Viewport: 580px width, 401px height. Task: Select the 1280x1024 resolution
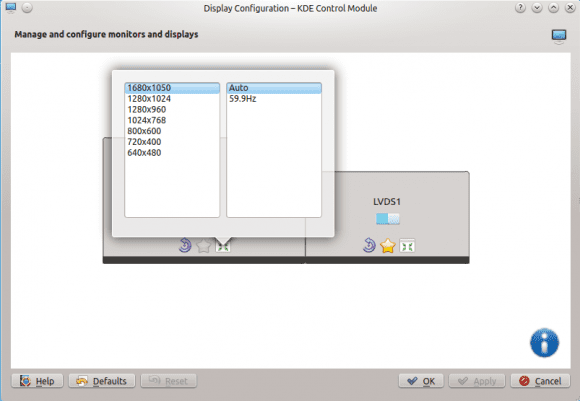(x=172, y=99)
